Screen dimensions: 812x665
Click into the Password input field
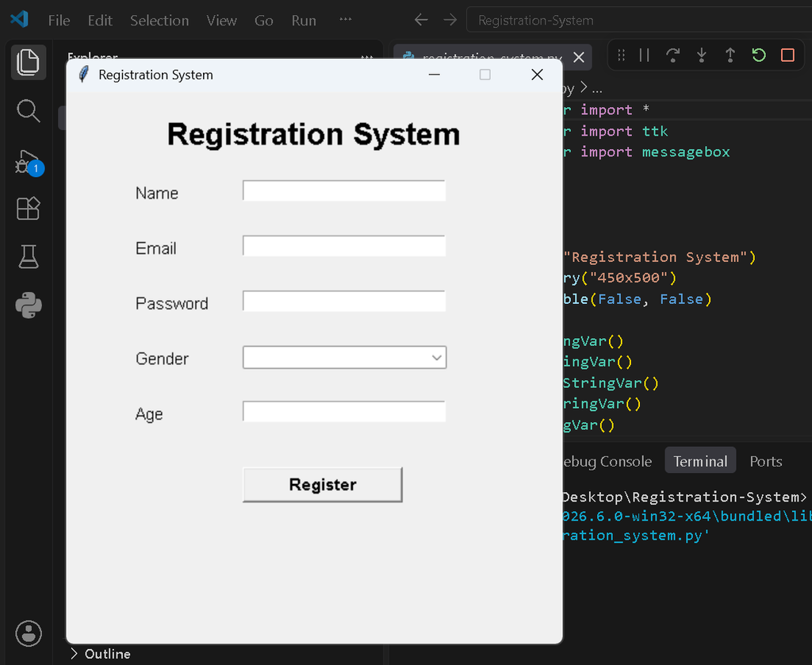click(344, 301)
